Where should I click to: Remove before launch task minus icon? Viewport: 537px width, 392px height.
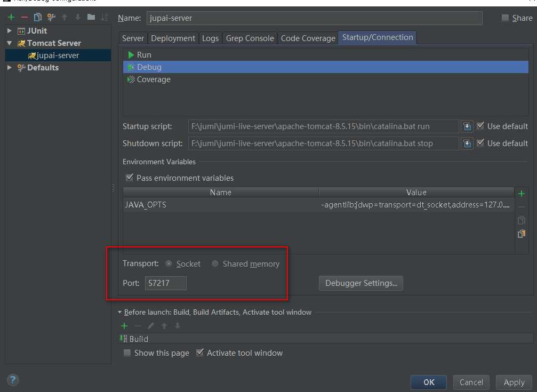point(138,326)
